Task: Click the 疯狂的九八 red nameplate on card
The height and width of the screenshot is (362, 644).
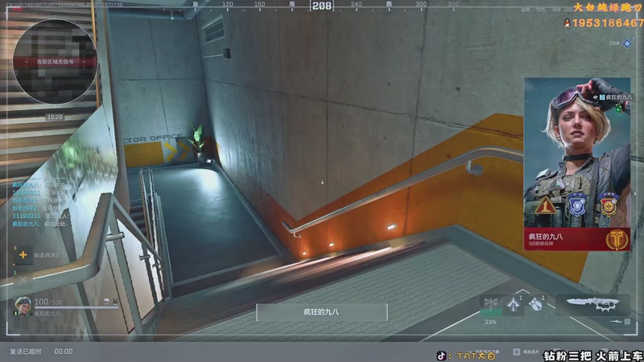Action: tap(577, 239)
